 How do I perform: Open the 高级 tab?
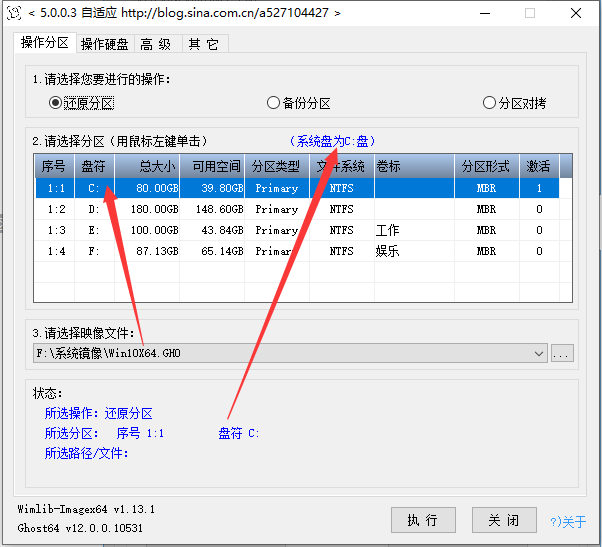click(155, 44)
